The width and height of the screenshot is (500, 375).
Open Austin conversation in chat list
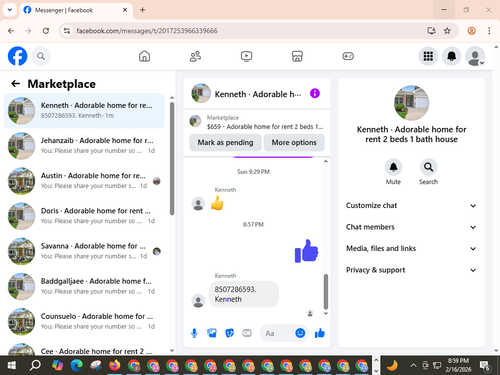coord(84,181)
